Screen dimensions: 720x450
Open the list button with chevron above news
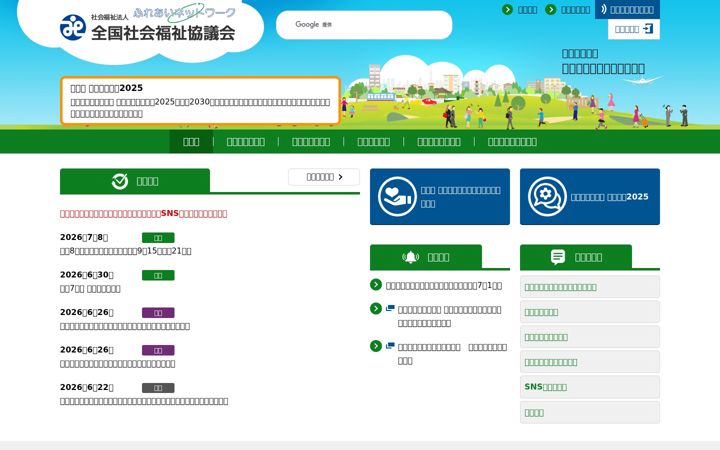324,177
